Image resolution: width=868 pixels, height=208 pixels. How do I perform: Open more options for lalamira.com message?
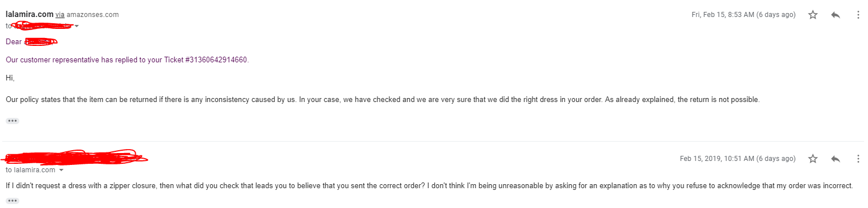pos(858,15)
